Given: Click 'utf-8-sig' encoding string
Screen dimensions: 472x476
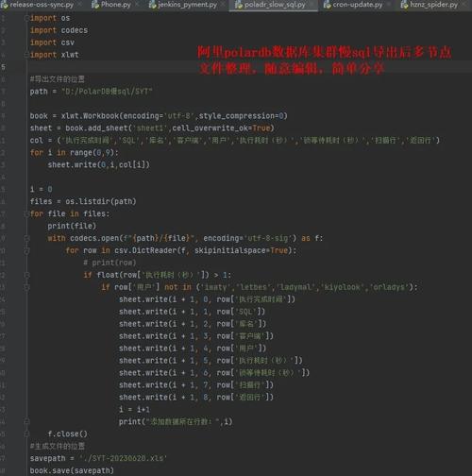Looking at the screenshot, I should pos(267,238).
